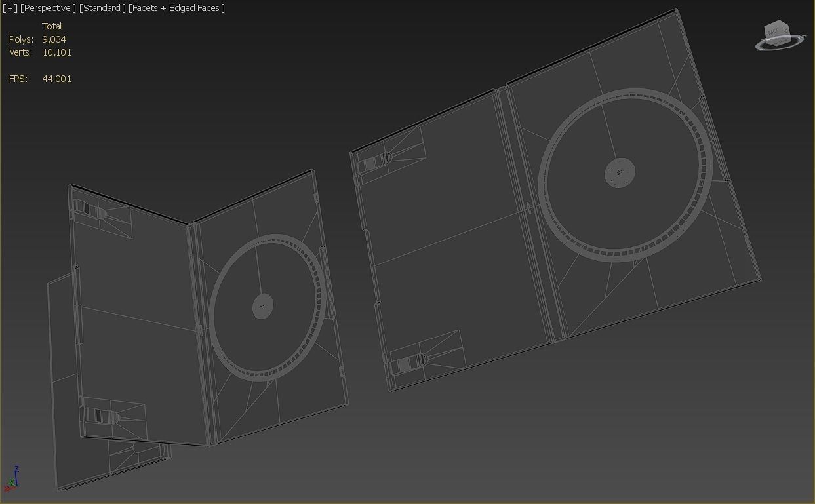Open the [Perspective] point-of-view menu

coord(49,8)
